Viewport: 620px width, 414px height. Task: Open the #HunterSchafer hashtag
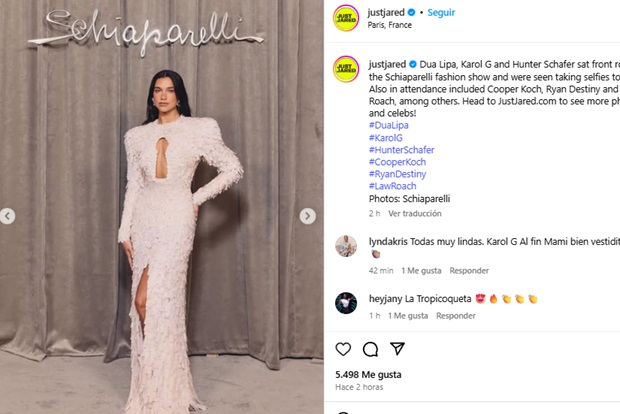pos(401,150)
